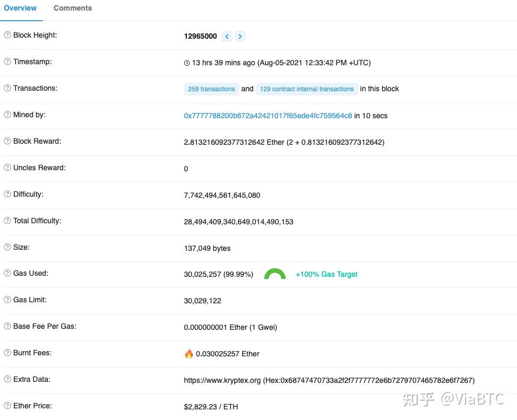Click the clock icon in Timestamp row

pyautogui.click(x=187, y=63)
